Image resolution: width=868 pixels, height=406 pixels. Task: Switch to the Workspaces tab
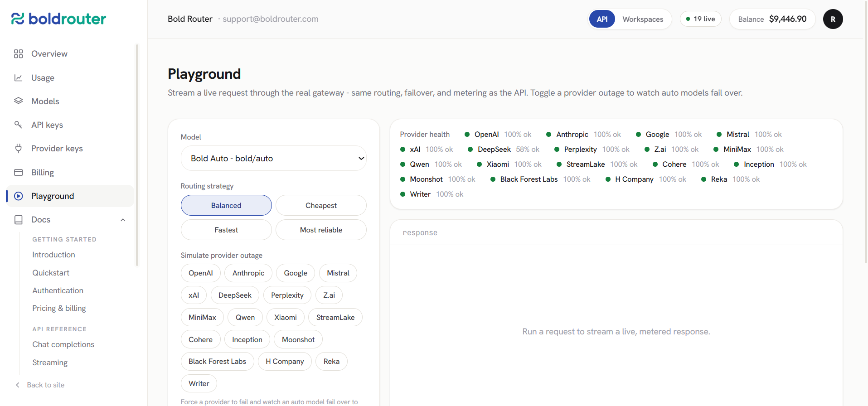643,19
